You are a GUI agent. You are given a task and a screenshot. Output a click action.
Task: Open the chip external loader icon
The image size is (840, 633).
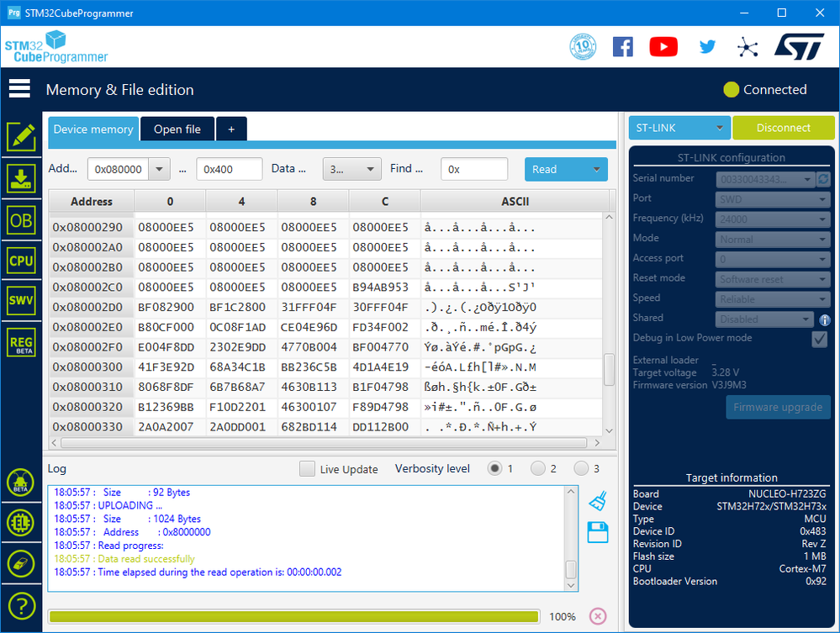pos(21,523)
